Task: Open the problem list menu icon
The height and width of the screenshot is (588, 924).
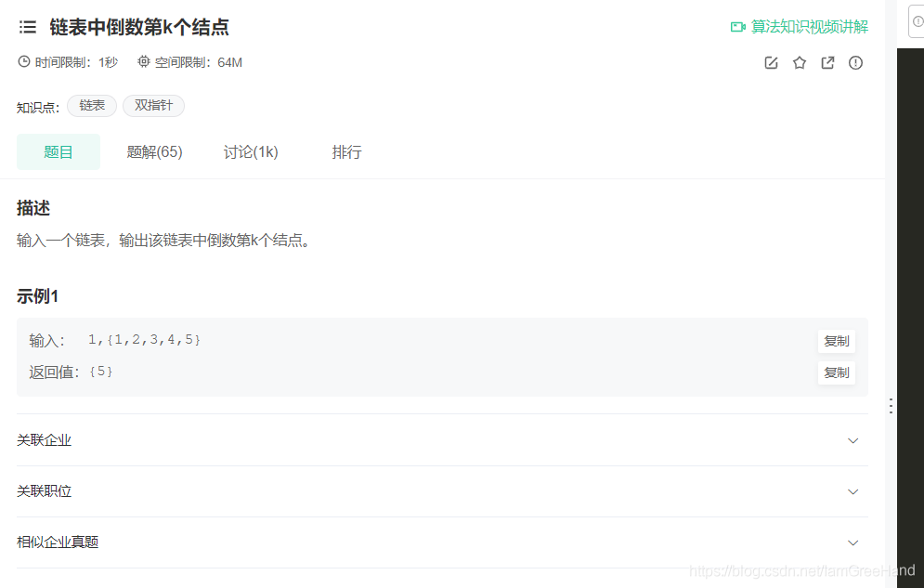Action: point(28,27)
